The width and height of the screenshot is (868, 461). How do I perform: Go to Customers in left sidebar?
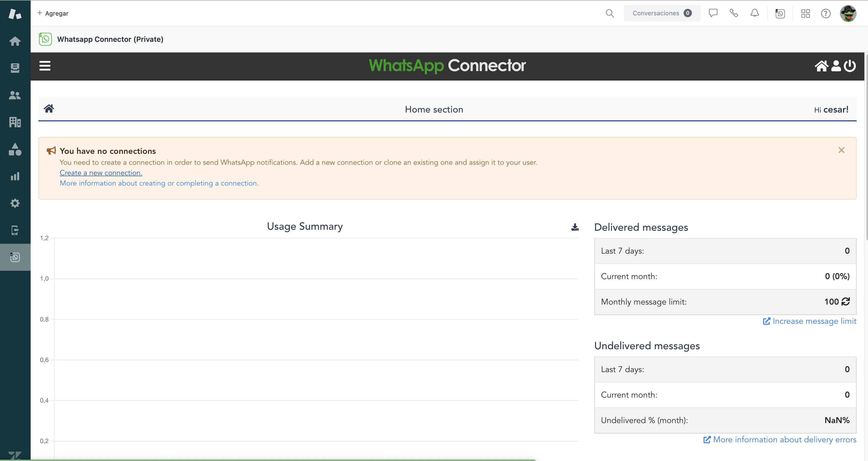coord(15,95)
